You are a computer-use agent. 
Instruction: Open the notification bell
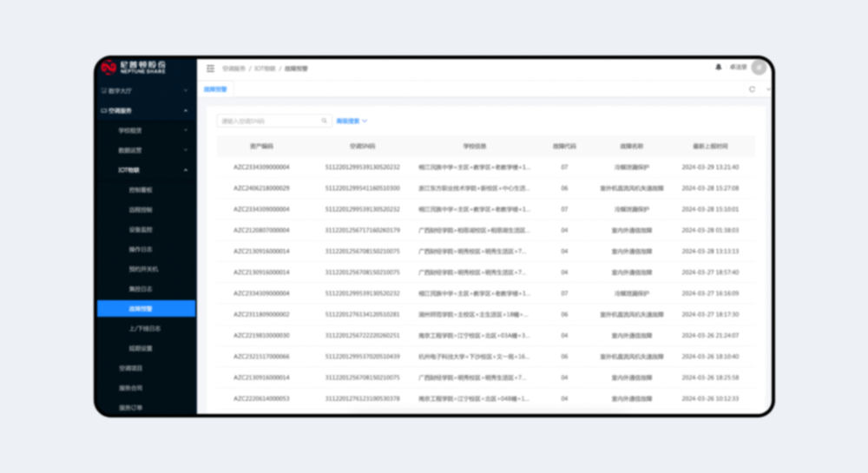(719, 67)
